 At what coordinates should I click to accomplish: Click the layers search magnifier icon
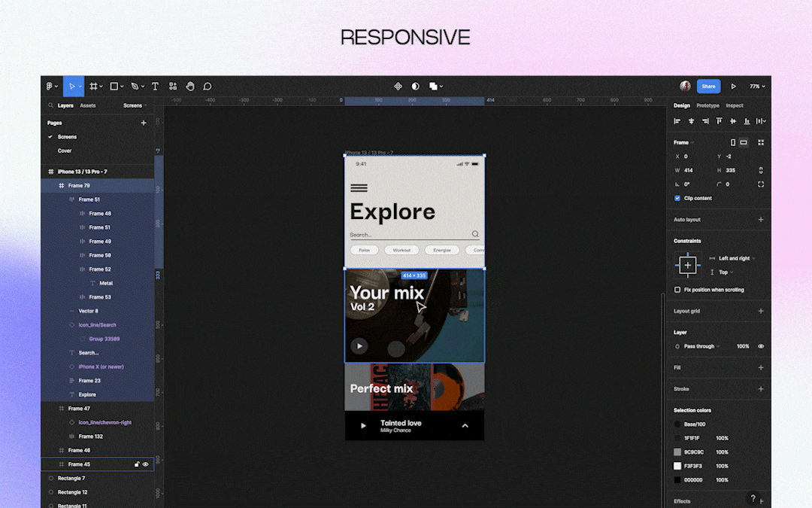click(x=51, y=105)
